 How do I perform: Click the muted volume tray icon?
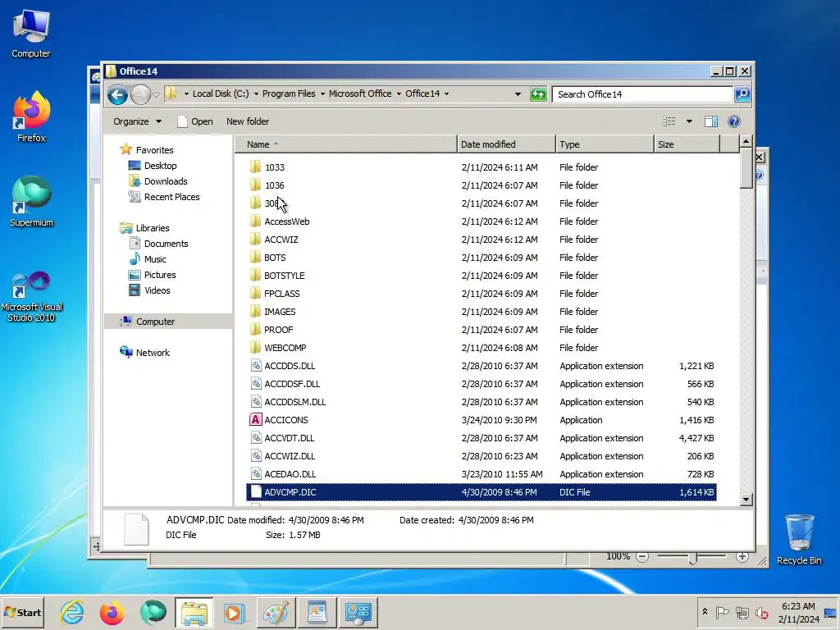761,612
